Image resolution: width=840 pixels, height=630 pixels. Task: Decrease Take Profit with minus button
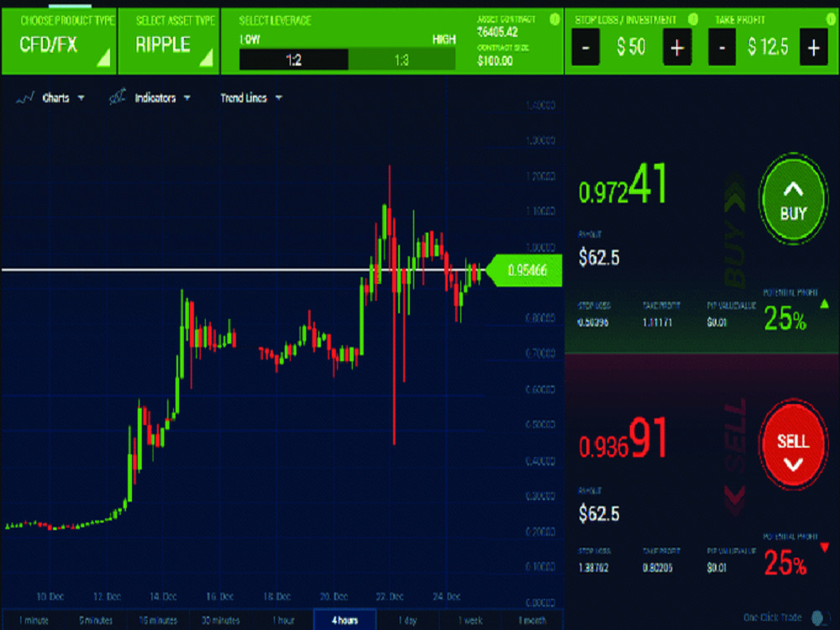pos(722,48)
